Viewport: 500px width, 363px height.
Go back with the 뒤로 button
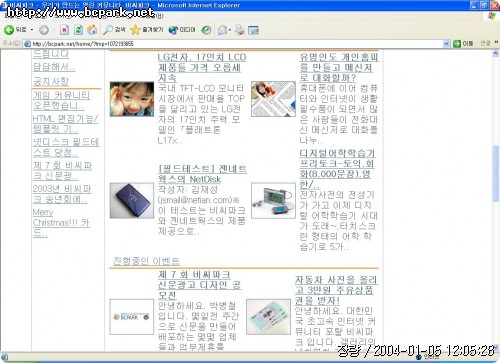(15, 30)
